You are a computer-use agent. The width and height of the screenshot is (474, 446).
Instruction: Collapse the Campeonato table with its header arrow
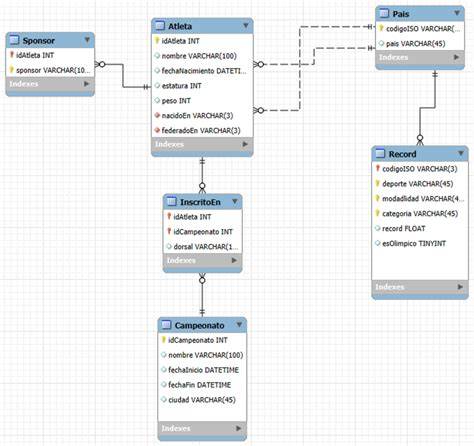239,325
